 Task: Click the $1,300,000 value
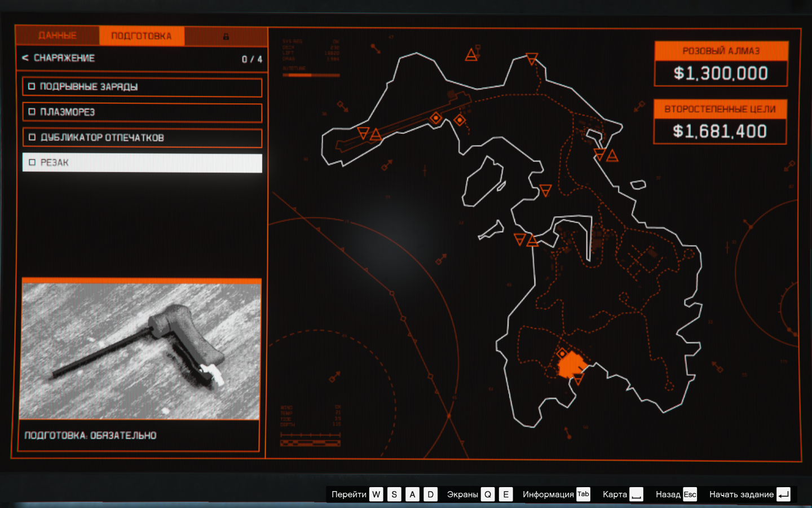[x=721, y=73]
